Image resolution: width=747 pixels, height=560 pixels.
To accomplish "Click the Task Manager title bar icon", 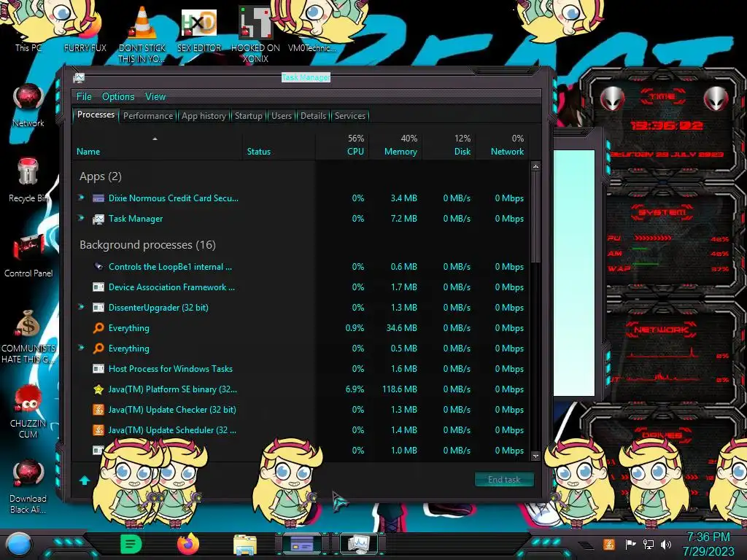I will (x=79, y=77).
